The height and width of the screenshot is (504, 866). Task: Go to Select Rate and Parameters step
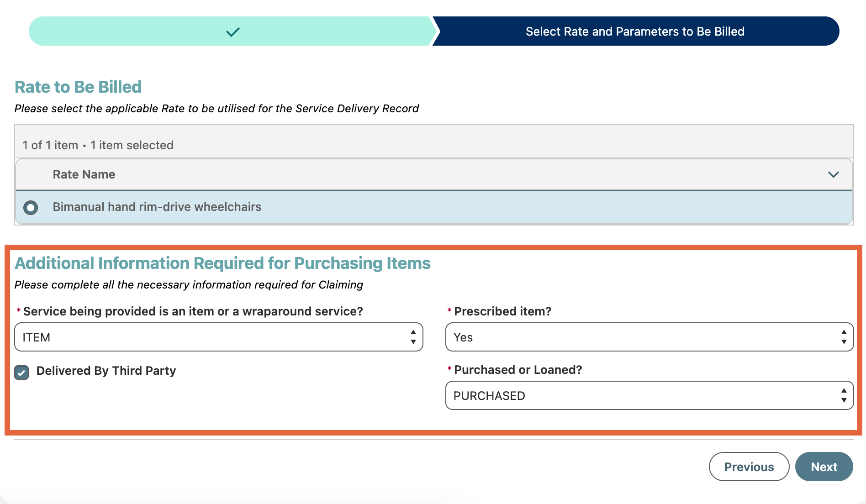coord(635,31)
